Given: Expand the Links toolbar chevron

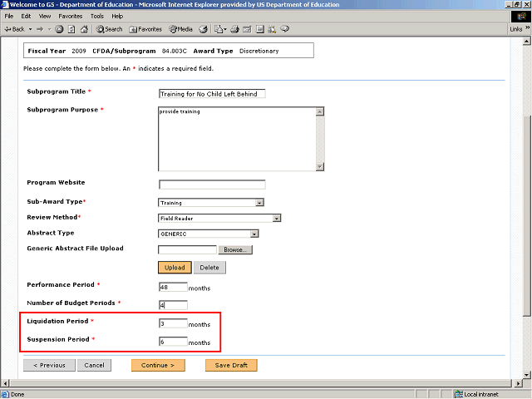Looking at the screenshot, I should point(527,27).
